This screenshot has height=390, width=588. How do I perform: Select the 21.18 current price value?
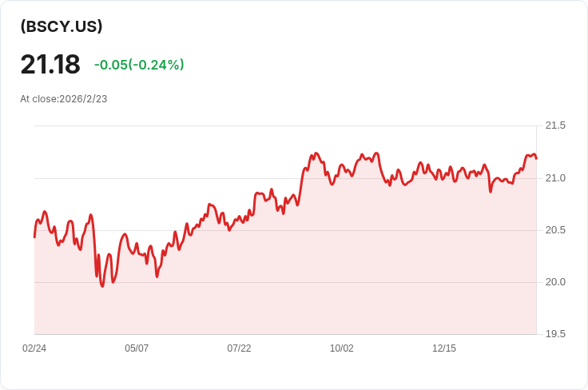pyautogui.click(x=50, y=65)
